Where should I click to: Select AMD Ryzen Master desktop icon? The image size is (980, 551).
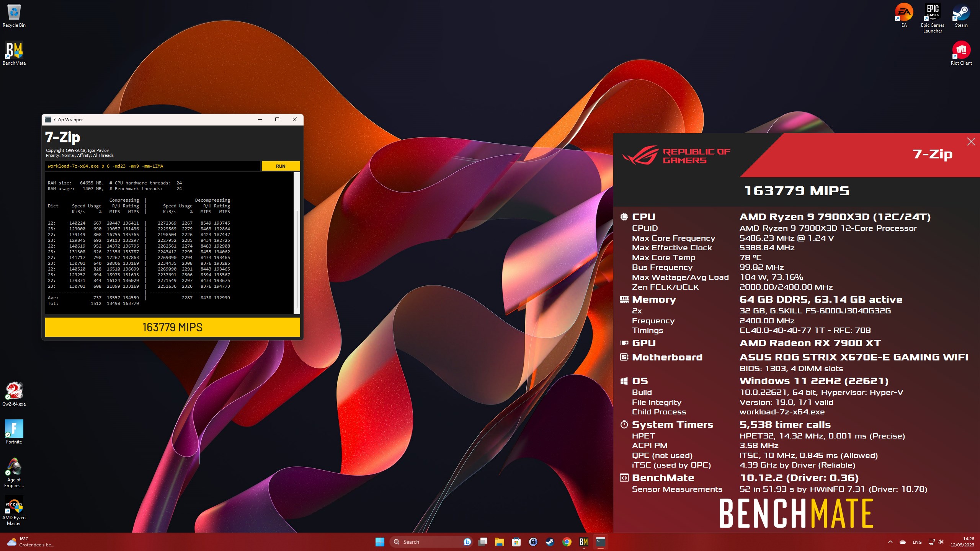click(14, 510)
